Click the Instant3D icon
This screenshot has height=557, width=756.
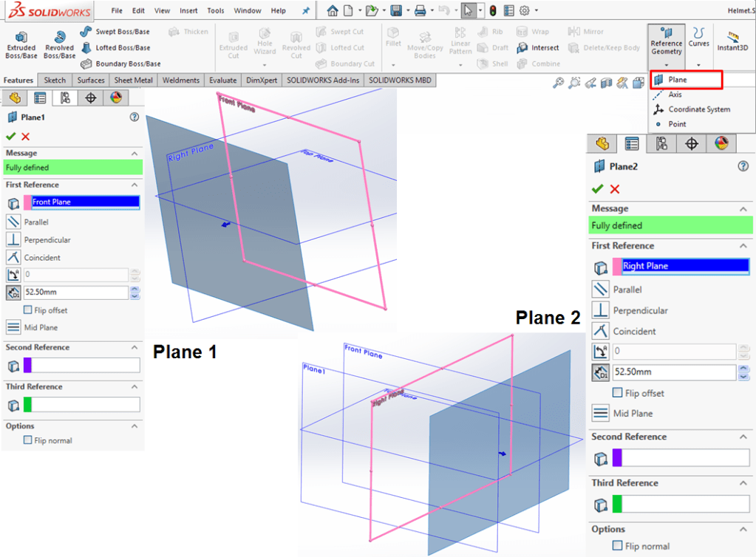pos(732,41)
